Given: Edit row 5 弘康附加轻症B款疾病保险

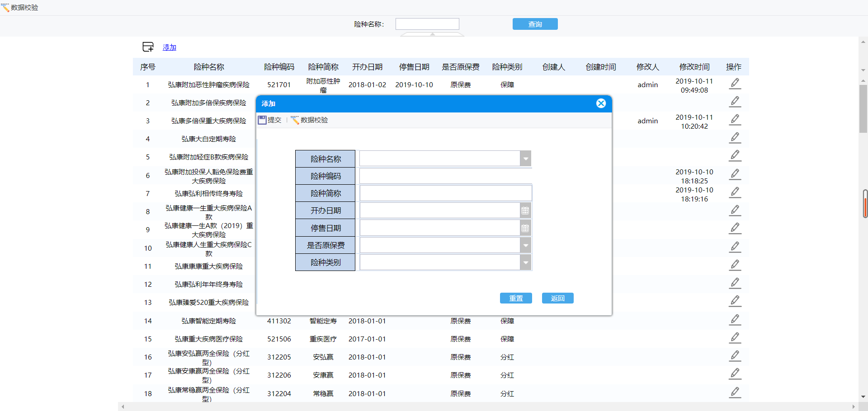Looking at the screenshot, I should point(735,156).
